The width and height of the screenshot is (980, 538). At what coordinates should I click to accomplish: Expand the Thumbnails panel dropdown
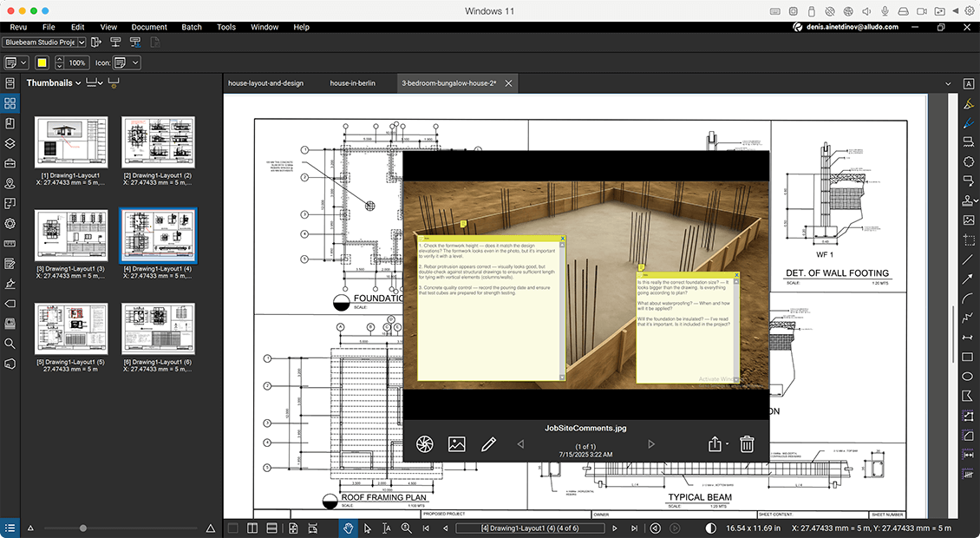point(77,82)
